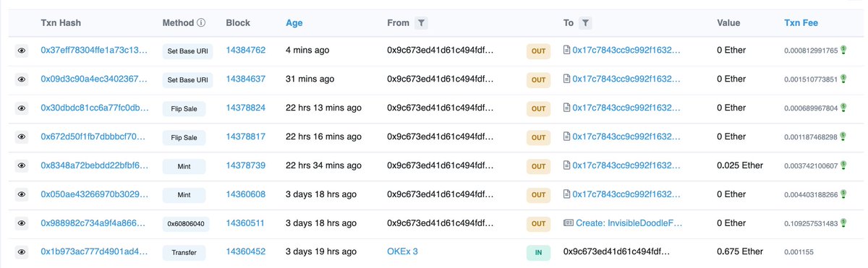The width and height of the screenshot is (868, 268).
Task: Open transaction hash 0x30dbdc81cc6a77fc0db
Action: tap(94, 108)
